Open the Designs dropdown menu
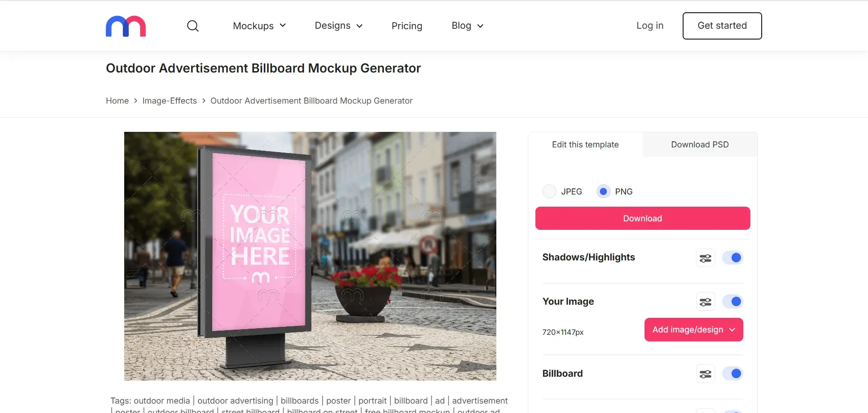Viewport: 868px width, 413px height. tap(338, 26)
